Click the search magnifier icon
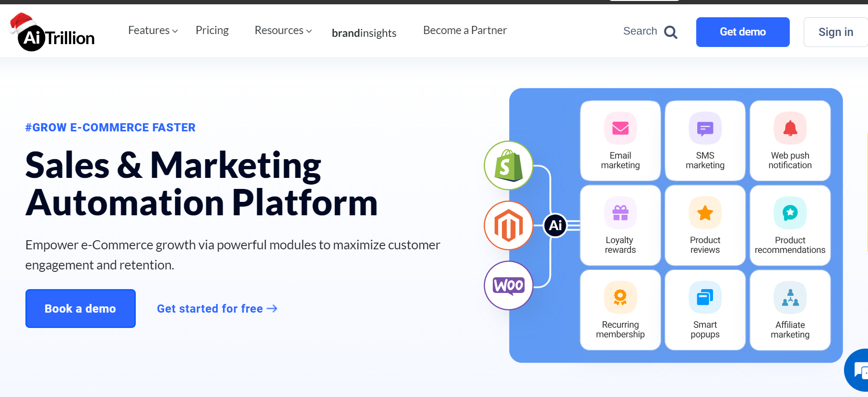868x397 pixels. [670, 32]
